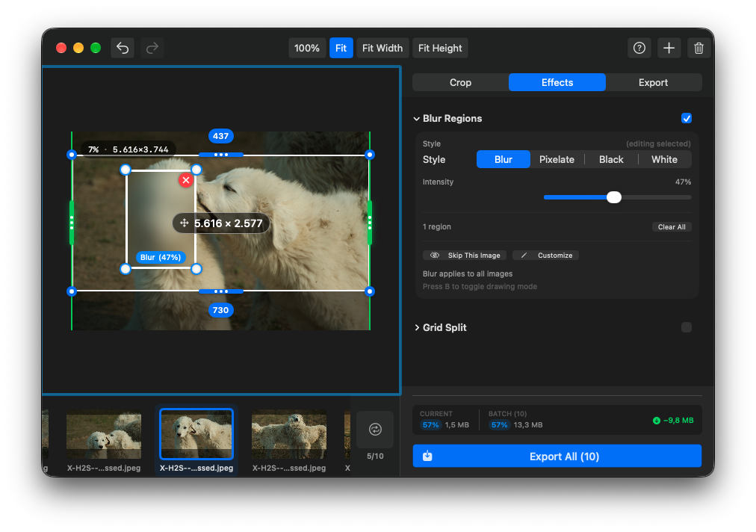Click the right green edge handle
This screenshot has width=756, height=532.
370,223
